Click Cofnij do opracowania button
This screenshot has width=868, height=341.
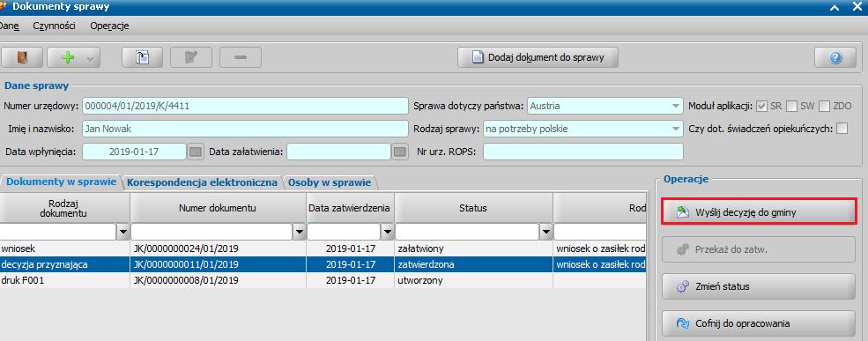click(x=759, y=324)
